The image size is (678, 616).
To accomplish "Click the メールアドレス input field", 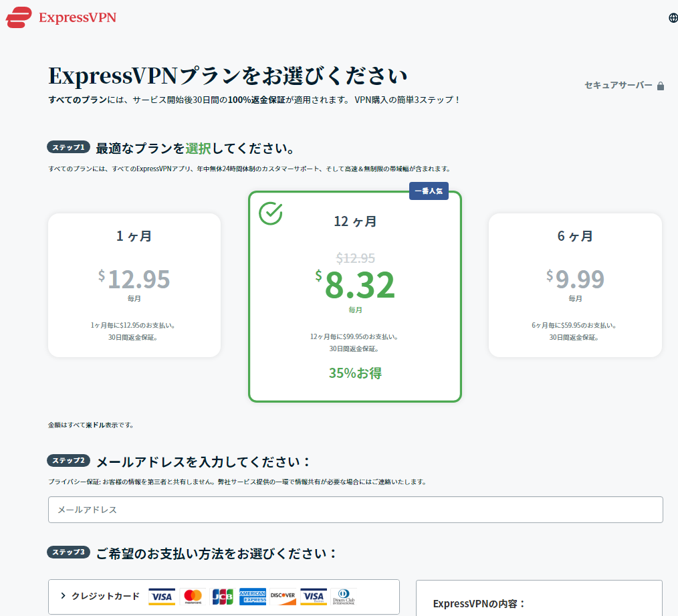I will tap(356, 510).
